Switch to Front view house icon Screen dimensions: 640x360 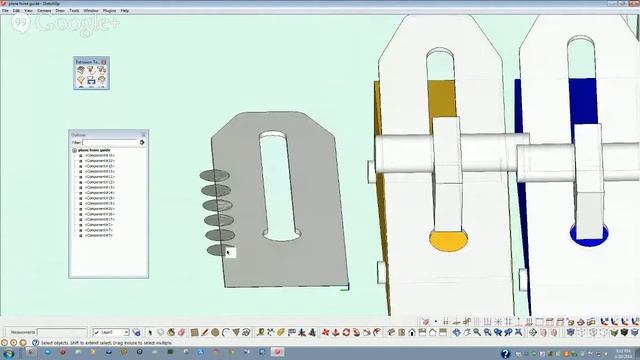pos(412,333)
